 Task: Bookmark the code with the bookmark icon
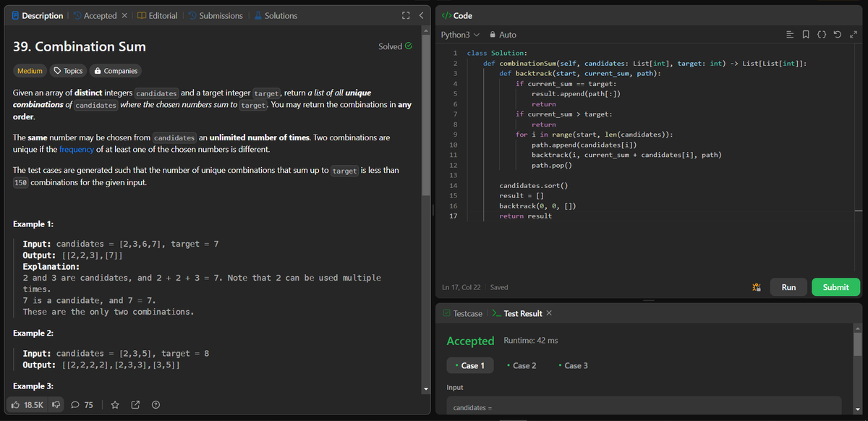[x=806, y=35]
